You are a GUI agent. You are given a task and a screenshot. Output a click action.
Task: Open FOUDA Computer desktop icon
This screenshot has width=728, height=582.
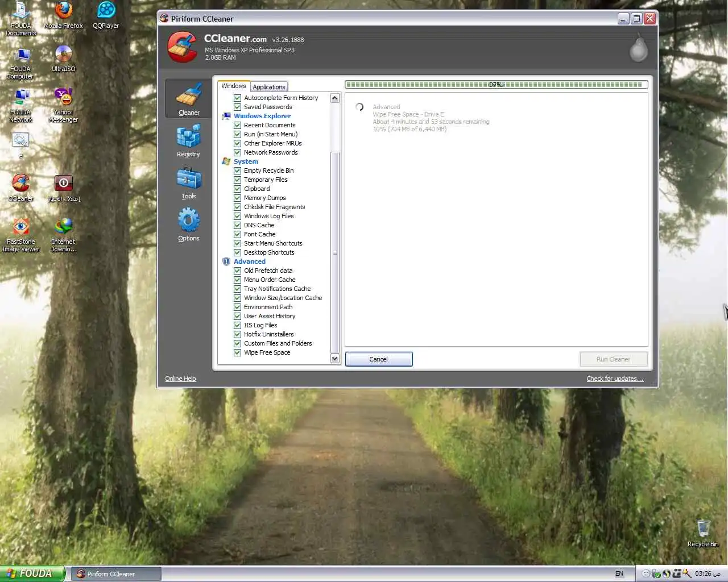[x=20, y=63]
